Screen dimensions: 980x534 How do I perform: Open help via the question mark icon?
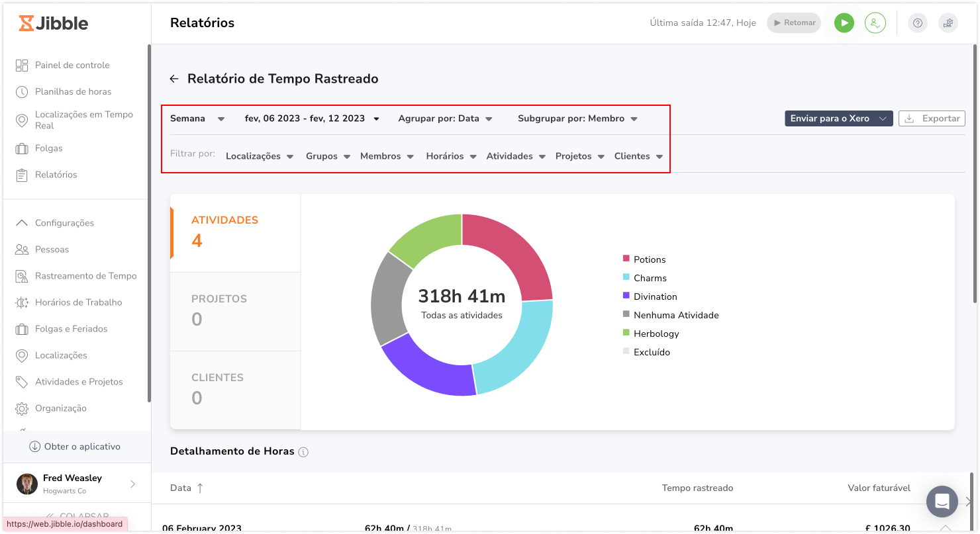tap(917, 22)
